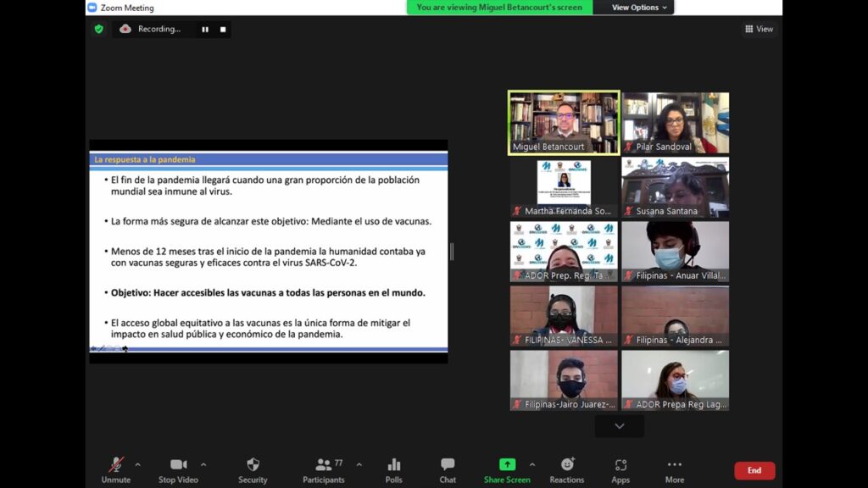This screenshot has width=868, height=488.
Task: Stop the recording
Action: (x=223, y=30)
